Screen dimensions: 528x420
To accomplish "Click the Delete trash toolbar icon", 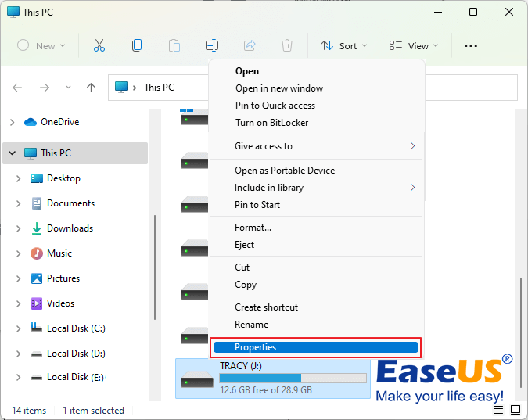I will click(287, 45).
